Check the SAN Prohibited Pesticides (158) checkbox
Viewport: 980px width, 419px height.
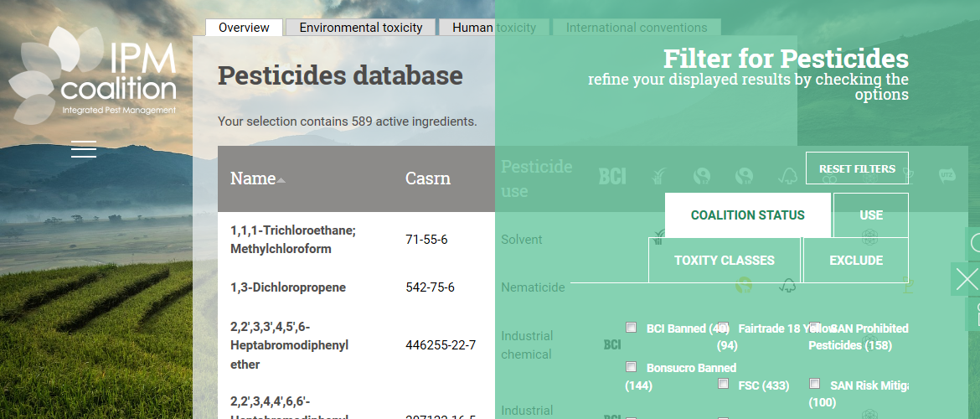814,327
